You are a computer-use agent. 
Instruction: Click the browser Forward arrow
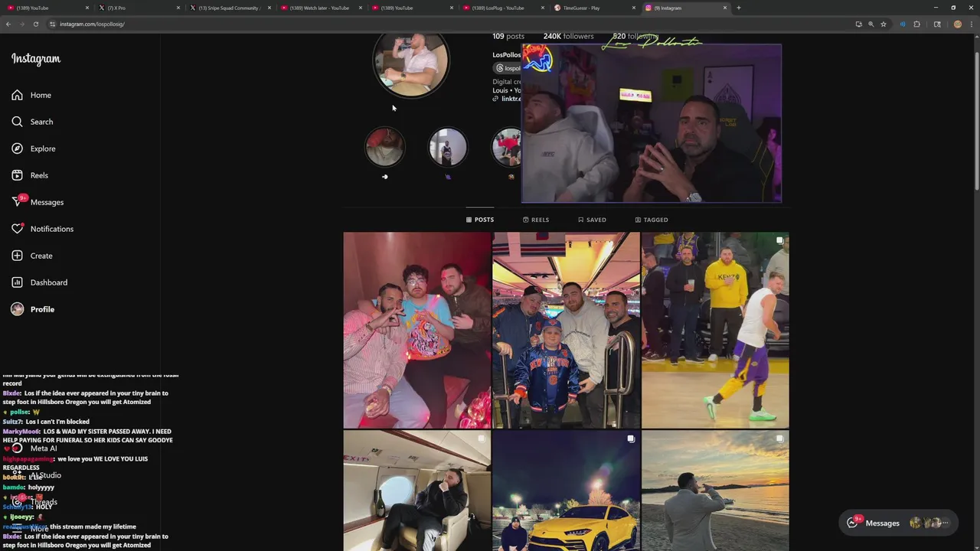pos(22,24)
